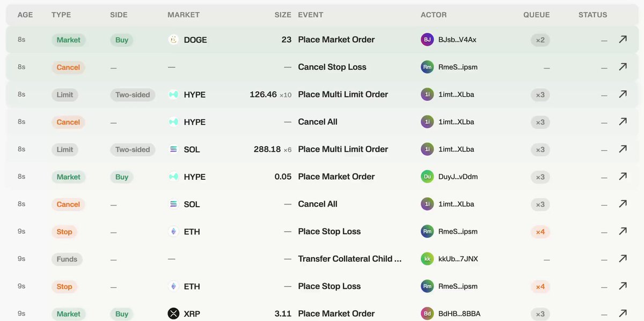The width and height of the screenshot is (644, 321).
Task: Click the Two-sided badge on the SOL row
Action: (x=133, y=149)
